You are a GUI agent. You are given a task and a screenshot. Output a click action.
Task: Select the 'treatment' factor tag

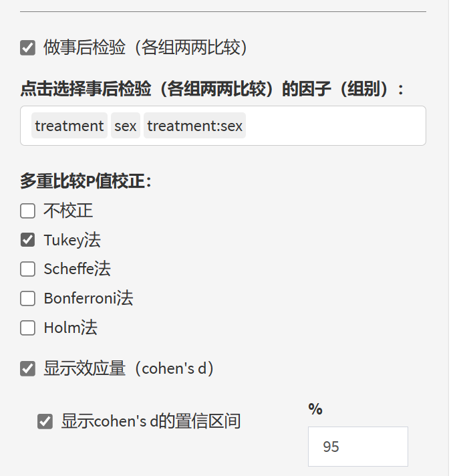69,126
